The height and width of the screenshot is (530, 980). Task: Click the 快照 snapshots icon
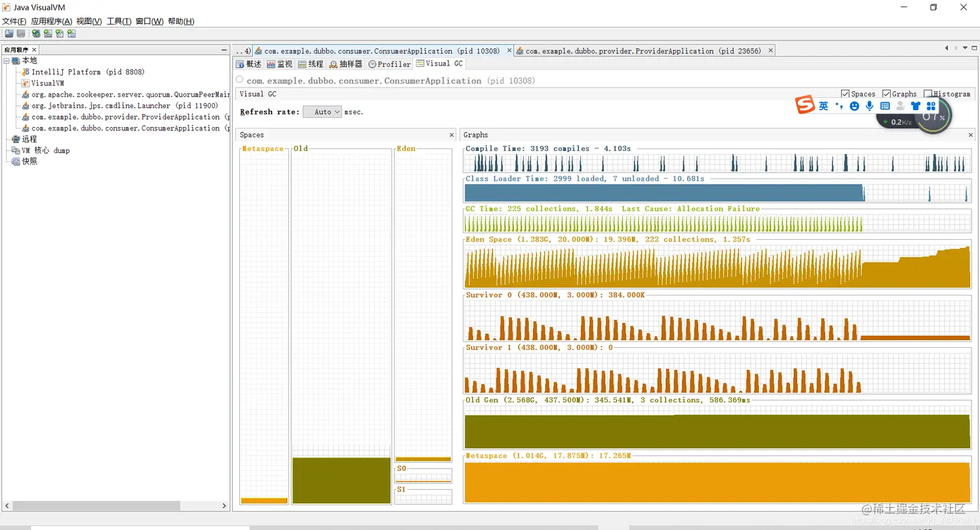click(x=16, y=161)
